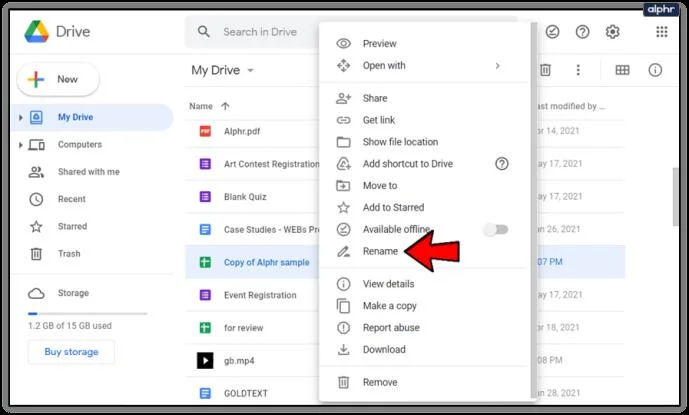Image resolution: width=689 pixels, height=415 pixels.
Task: Open Trash in the sidebar
Action: tap(69, 254)
